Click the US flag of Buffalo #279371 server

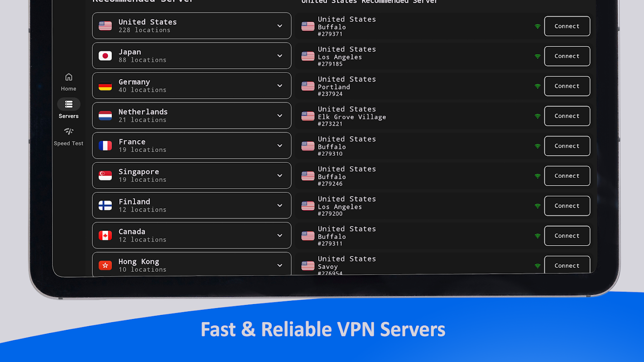click(308, 26)
